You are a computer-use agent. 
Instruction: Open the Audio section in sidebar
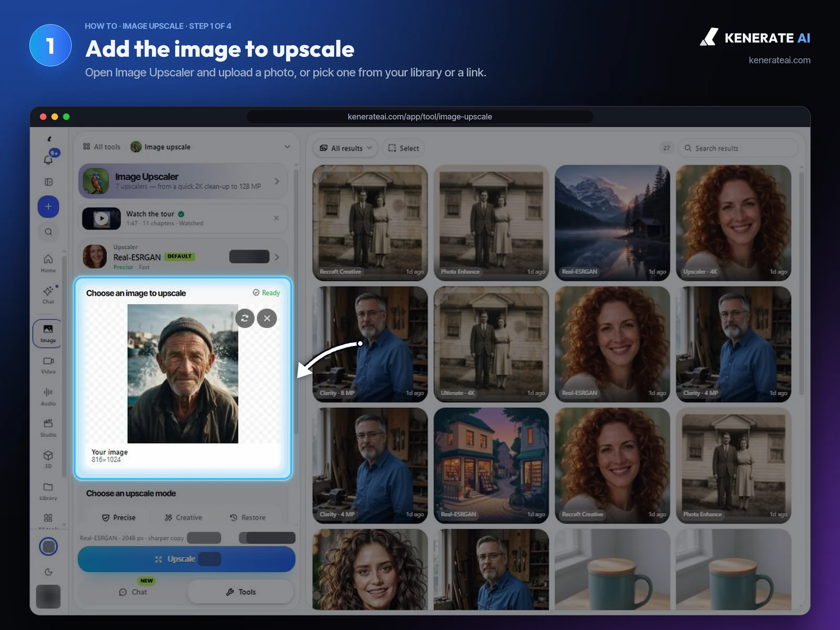[x=48, y=396]
